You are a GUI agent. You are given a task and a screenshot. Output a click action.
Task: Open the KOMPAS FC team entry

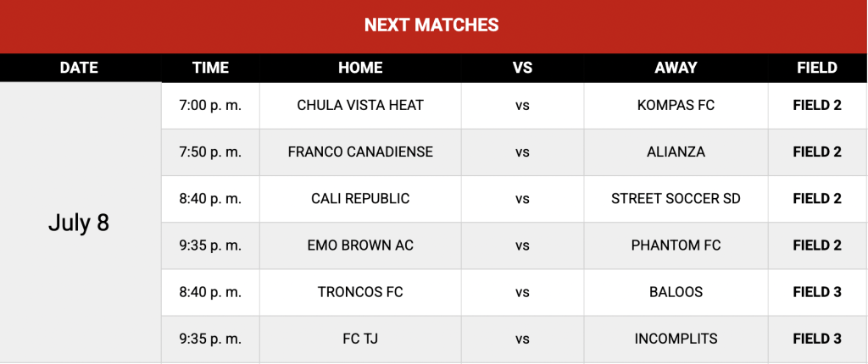point(676,105)
